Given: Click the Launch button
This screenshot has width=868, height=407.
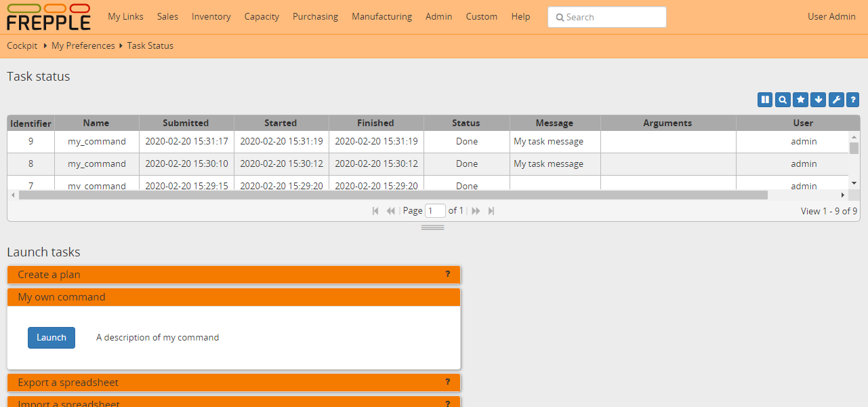Looking at the screenshot, I should pos(51,338).
